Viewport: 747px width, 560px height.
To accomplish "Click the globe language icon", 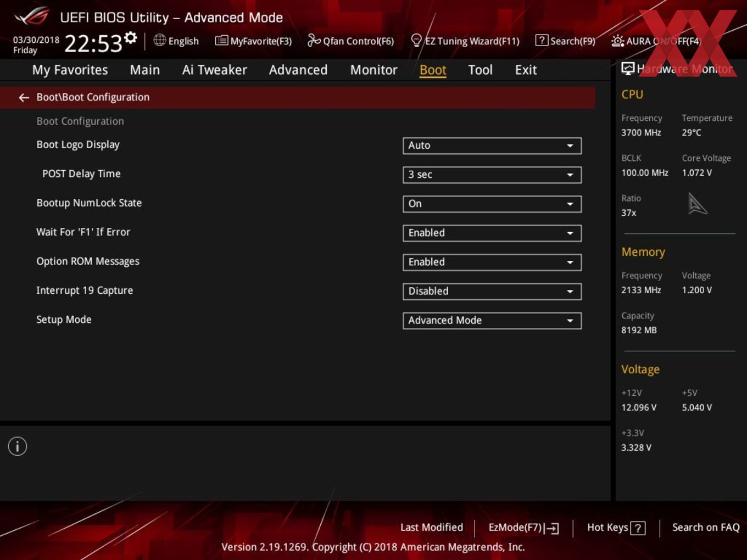I will coord(159,40).
